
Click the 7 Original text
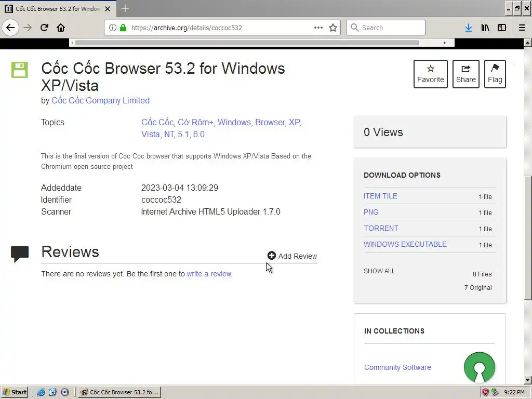click(x=478, y=288)
